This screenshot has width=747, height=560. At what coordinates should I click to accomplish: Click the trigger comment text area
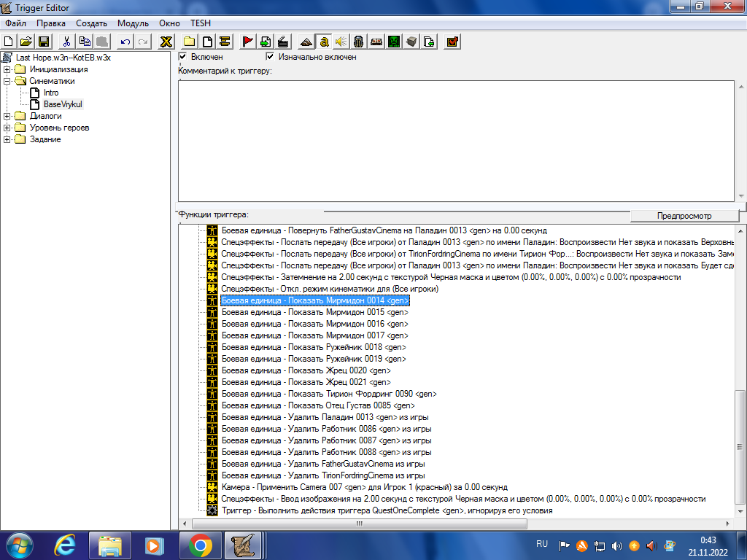tap(457, 141)
